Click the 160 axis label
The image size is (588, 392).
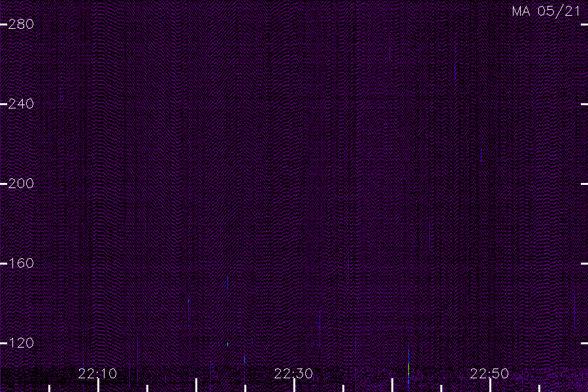[x=21, y=263]
